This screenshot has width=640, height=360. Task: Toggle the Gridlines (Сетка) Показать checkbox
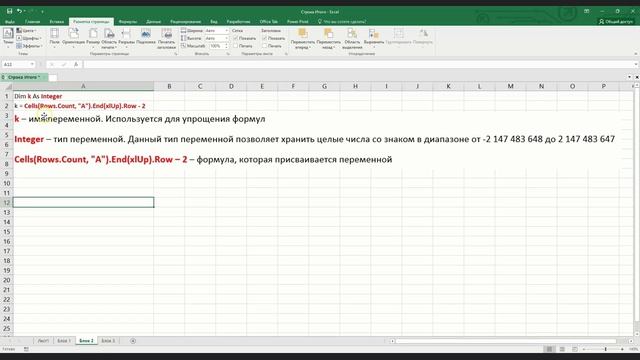(236, 38)
